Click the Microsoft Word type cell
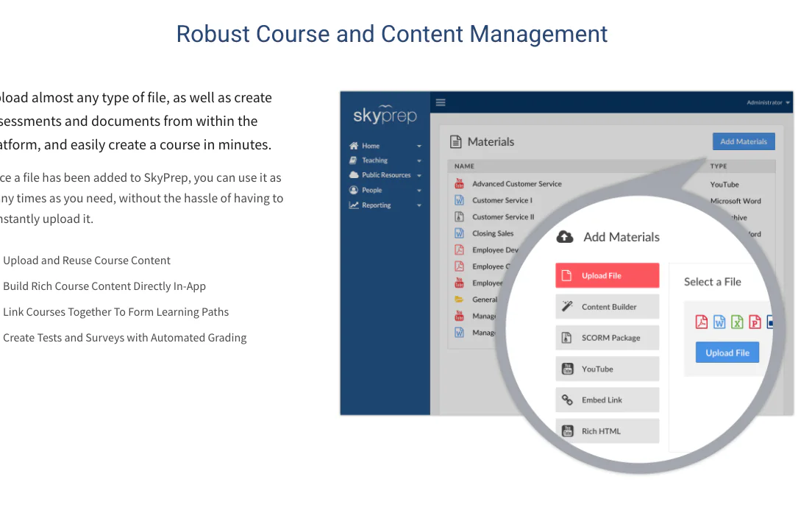 tap(736, 201)
